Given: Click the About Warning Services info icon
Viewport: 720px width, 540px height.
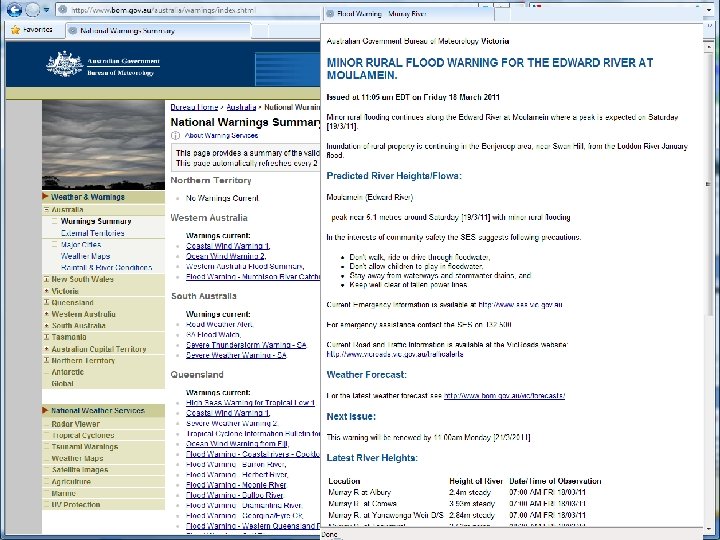Looking at the screenshot, I should [175, 135].
